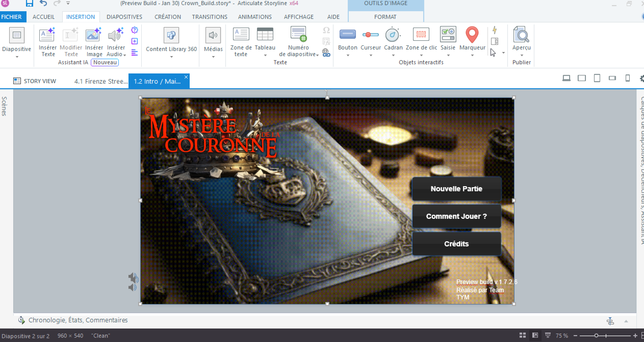The height and width of the screenshot is (342, 644).
Task: Click the AI text lines summary icon
Action: click(x=135, y=53)
